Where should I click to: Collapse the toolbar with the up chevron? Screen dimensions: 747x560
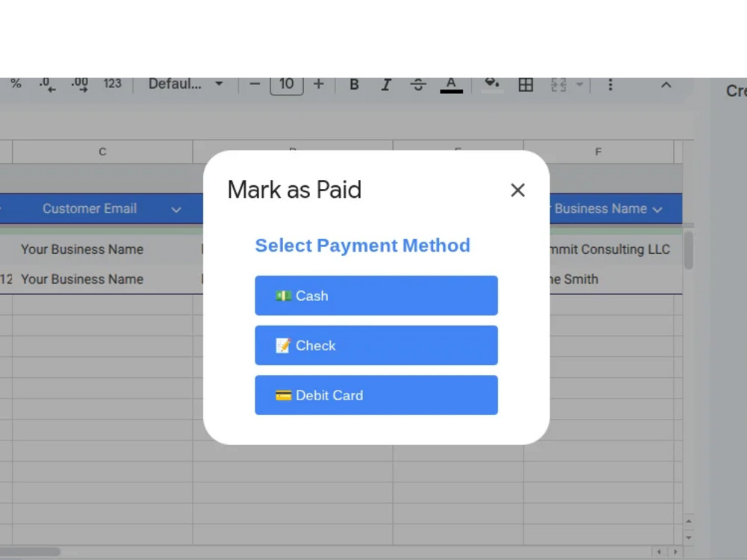tap(666, 85)
